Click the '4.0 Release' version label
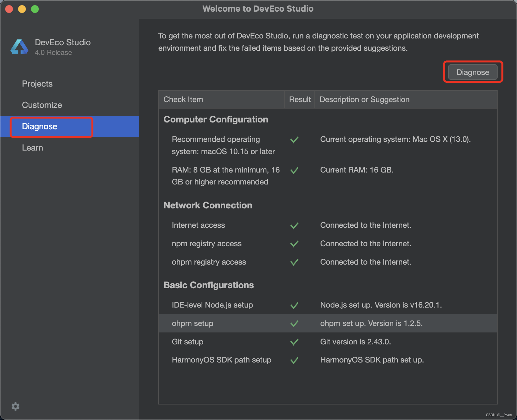517x420 pixels. (53, 52)
